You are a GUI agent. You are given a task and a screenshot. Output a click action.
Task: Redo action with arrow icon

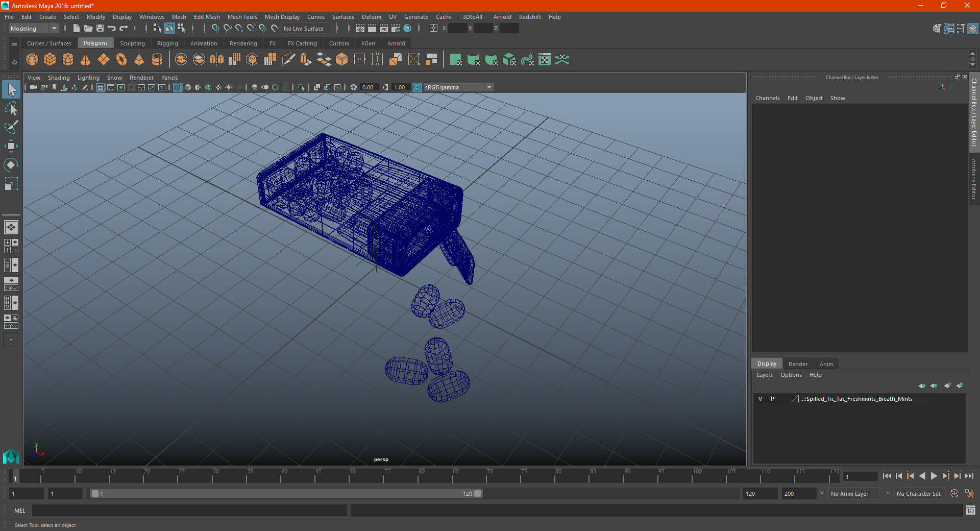point(124,29)
